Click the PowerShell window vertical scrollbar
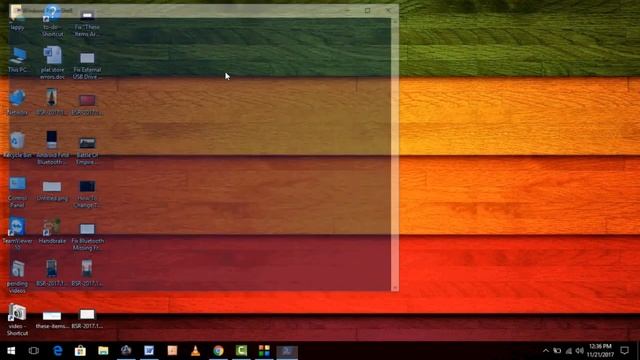Viewport: 640px width, 360px height. pyautogui.click(x=395, y=154)
